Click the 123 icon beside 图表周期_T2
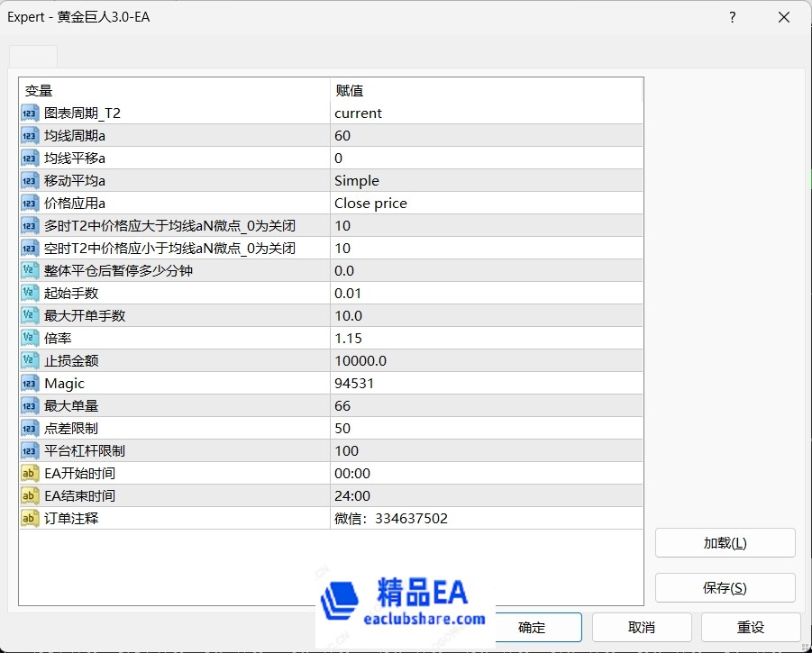Viewport: 812px width, 653px height. 31,113
